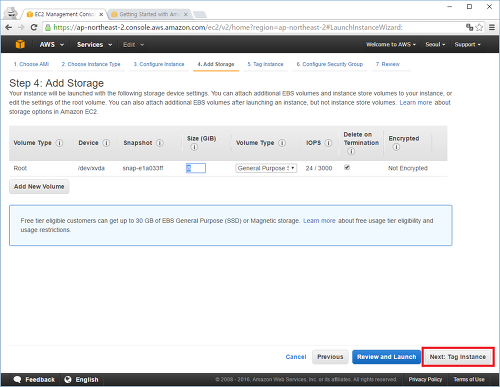
Task: Open Terms of Use link
Action: pos(469,379)
